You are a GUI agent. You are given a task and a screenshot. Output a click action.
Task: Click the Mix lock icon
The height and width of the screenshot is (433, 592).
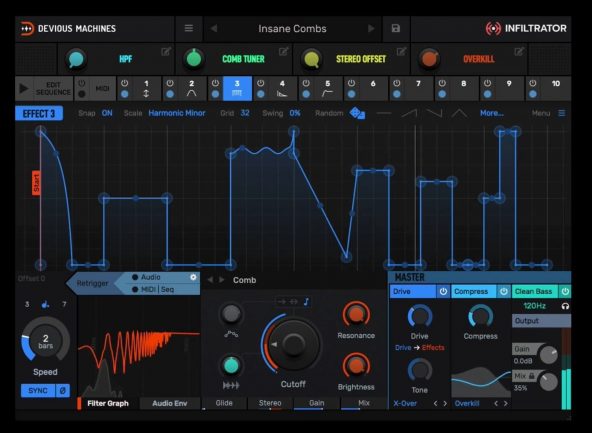[x=532, y=376]
